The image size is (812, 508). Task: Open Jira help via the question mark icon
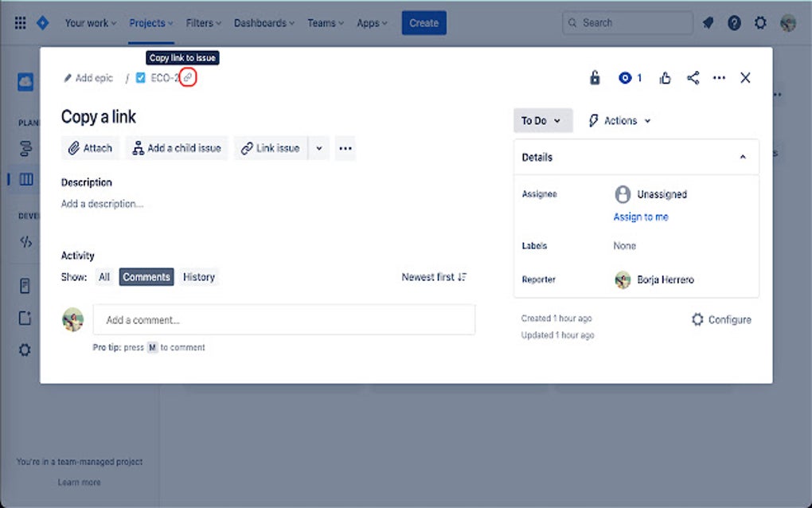[x=734, y=22]
